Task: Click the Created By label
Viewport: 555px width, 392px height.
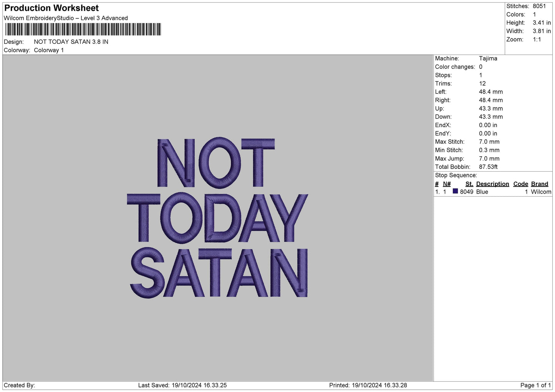Action: tap(19, 385)
